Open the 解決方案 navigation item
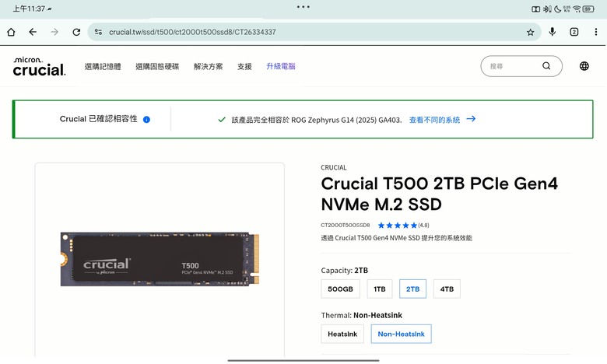 coord(209,67)
